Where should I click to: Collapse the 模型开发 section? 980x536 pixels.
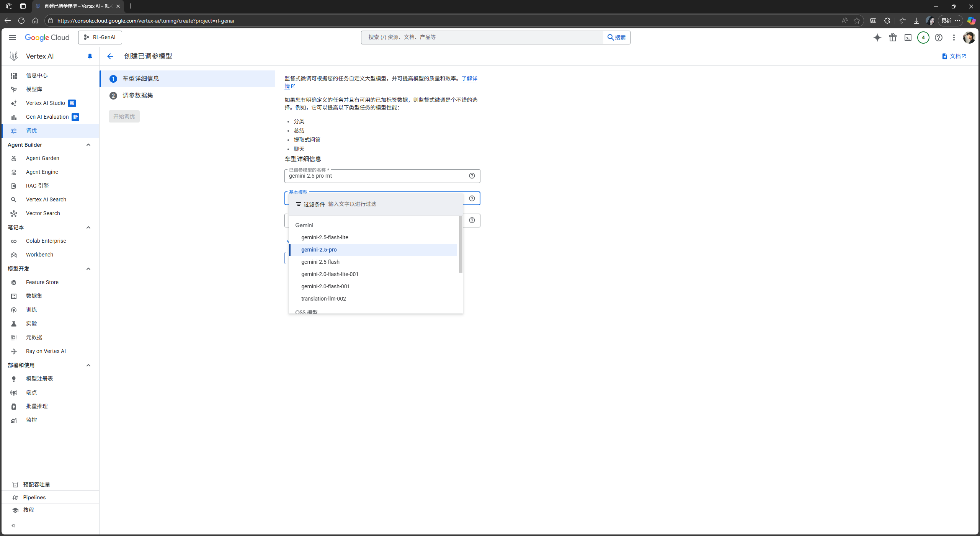click(x=88, y=269)
